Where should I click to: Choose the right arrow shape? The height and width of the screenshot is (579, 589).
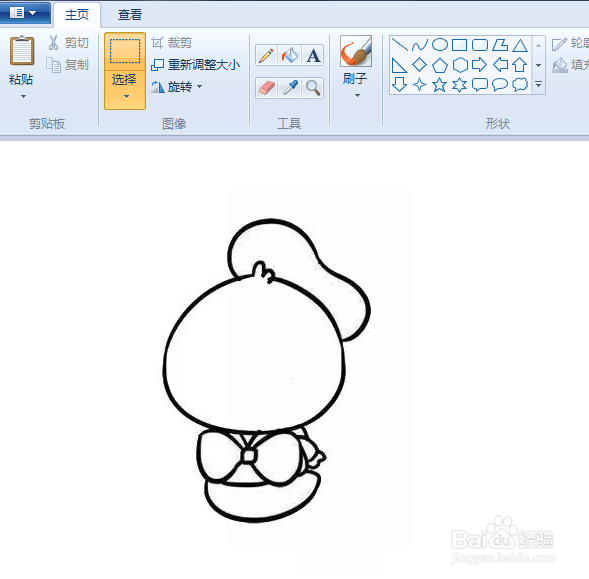click(x=480, y=65)
